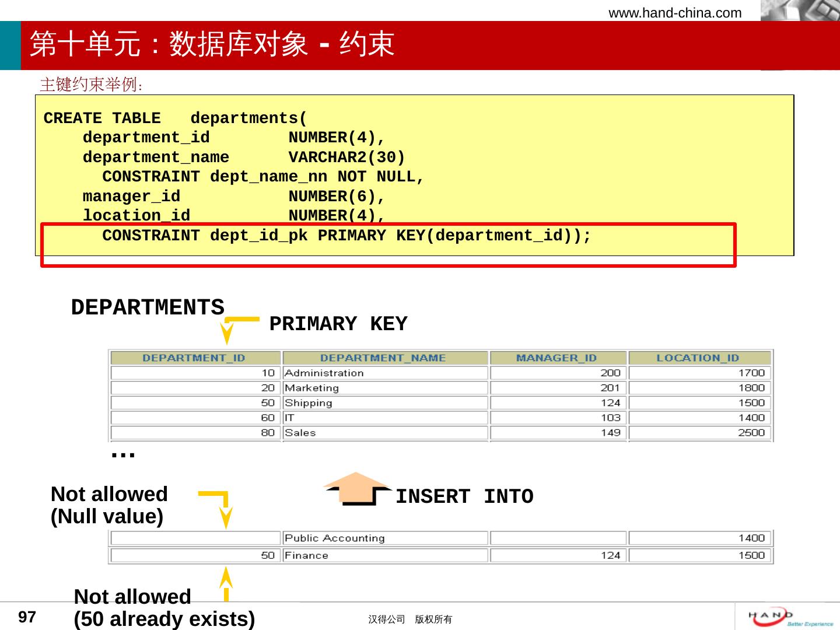Click the Finance department name cell

[385, 555]
